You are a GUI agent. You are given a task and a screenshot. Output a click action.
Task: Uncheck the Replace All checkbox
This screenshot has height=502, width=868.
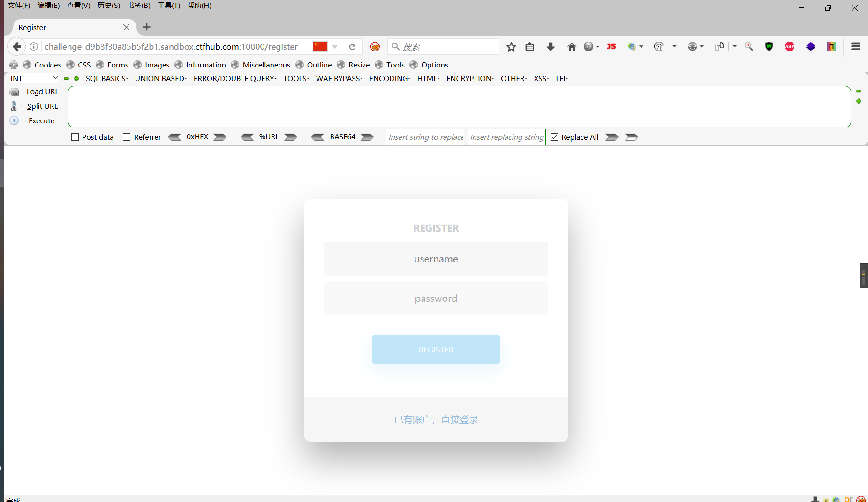pos(554,137)
